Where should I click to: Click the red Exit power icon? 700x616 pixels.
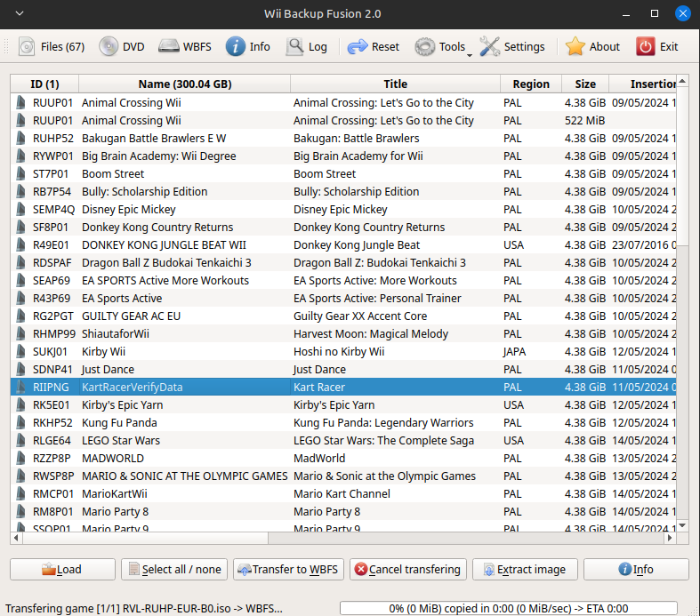(x=656, y=47)
